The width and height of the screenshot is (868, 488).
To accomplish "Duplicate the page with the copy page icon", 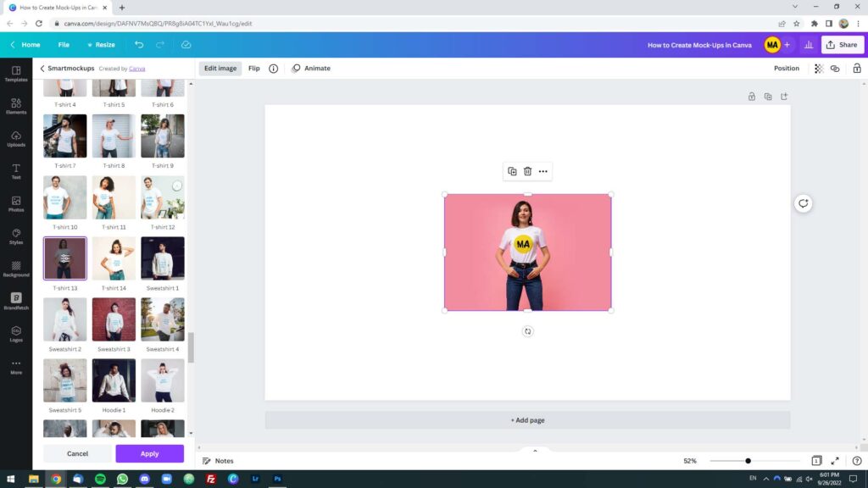I will (x=768, y=97).
